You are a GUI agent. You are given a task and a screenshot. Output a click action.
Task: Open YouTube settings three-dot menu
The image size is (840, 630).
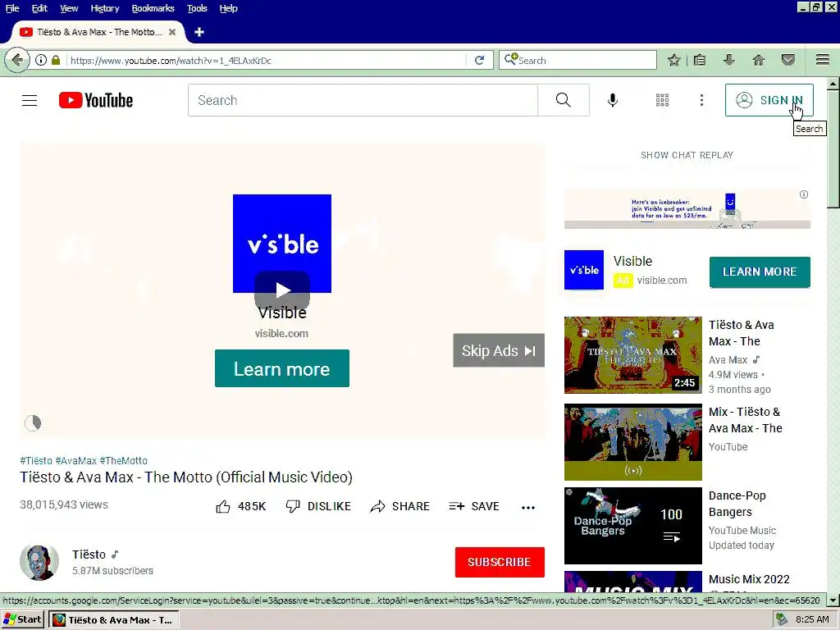point(701,100)
